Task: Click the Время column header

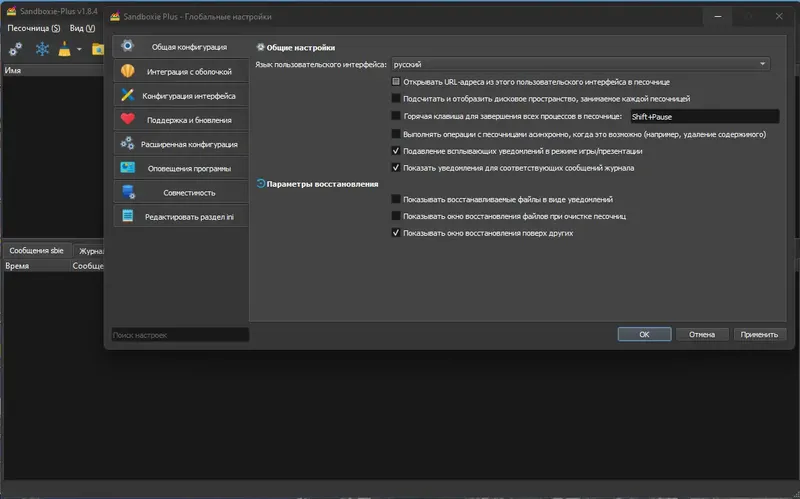Action: [36, 265]
